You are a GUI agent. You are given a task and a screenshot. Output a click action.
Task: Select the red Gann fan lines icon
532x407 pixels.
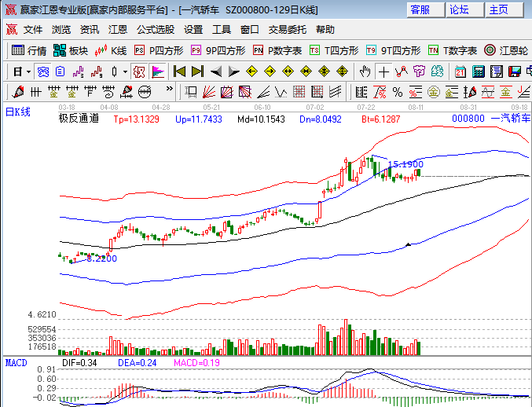coord(209,92)
